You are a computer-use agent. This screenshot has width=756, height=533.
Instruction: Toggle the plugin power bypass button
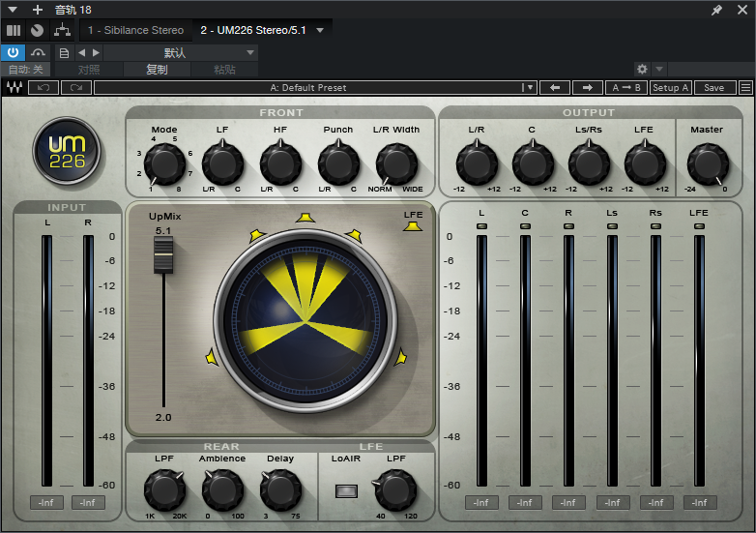pyautogui.click(x=13, y=52)
